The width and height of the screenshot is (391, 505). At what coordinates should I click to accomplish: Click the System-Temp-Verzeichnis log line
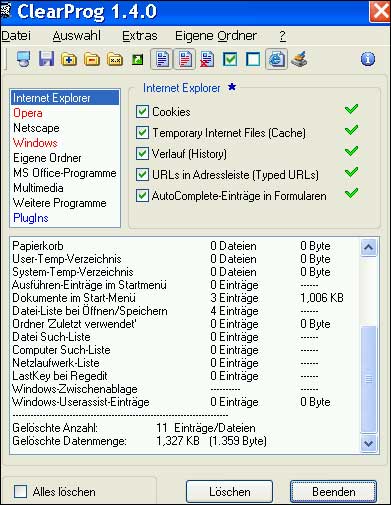[172, 272]
